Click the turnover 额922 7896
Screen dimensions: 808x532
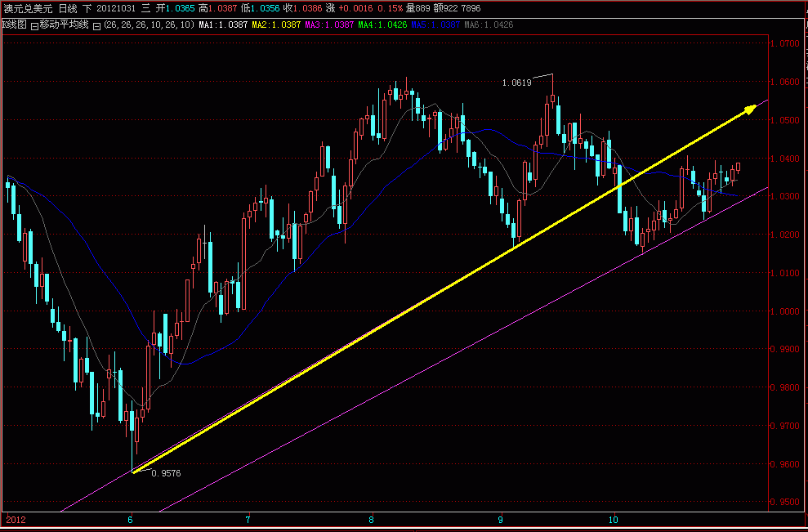[x=457, y=9]
